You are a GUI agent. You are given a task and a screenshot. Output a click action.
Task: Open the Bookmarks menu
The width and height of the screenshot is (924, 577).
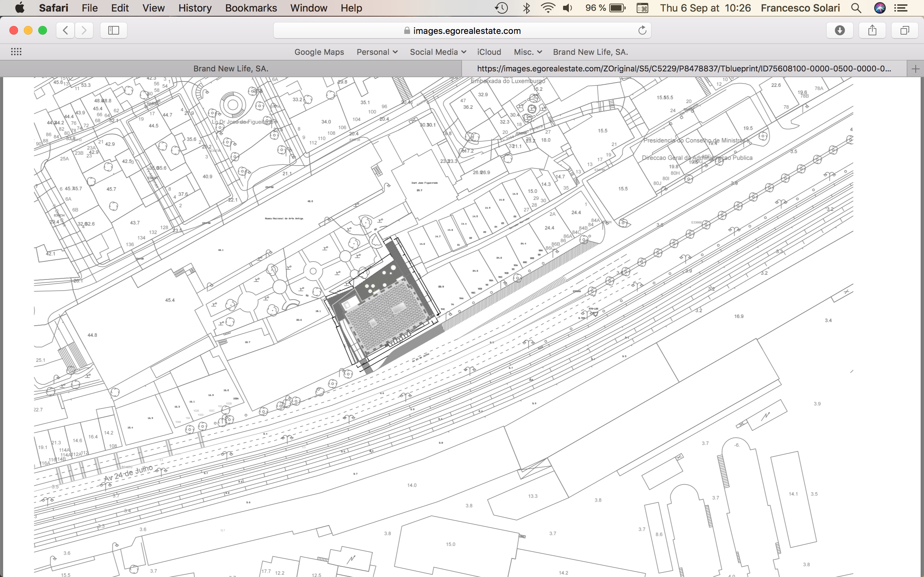coord(251,8)
